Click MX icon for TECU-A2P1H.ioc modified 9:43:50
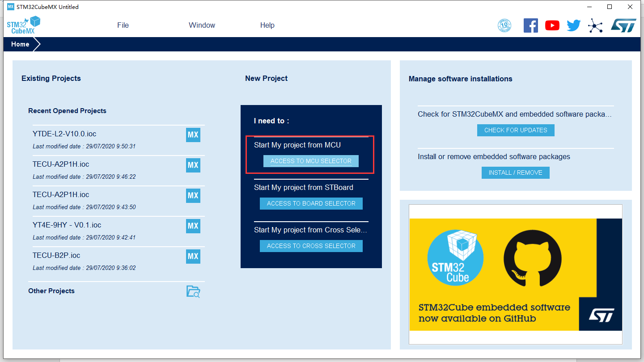Screen dimensions: 644x362 pyautogui.click(x=193, y=196)
